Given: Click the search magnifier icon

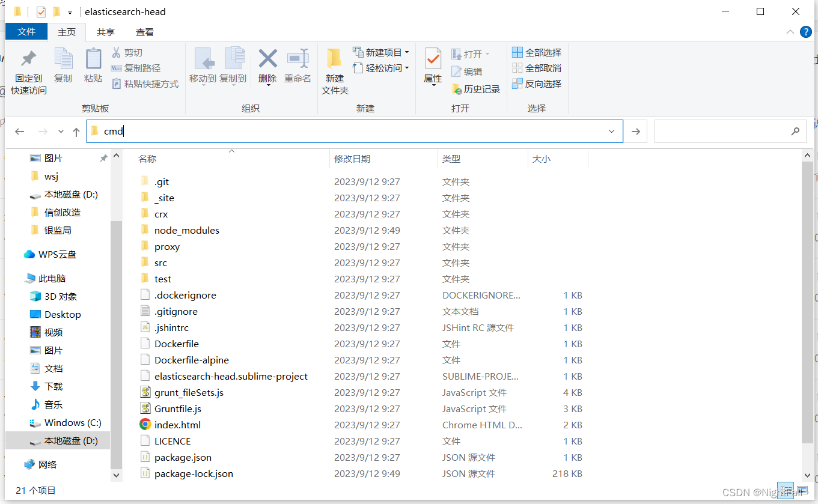Looking at the screenshot, I should pyautogui.click(x=795, y=131).
